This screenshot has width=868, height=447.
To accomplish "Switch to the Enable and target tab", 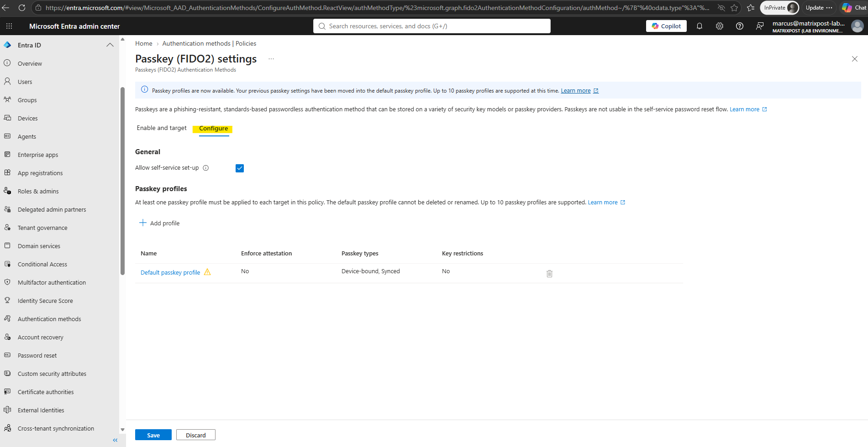I will 162,128.
